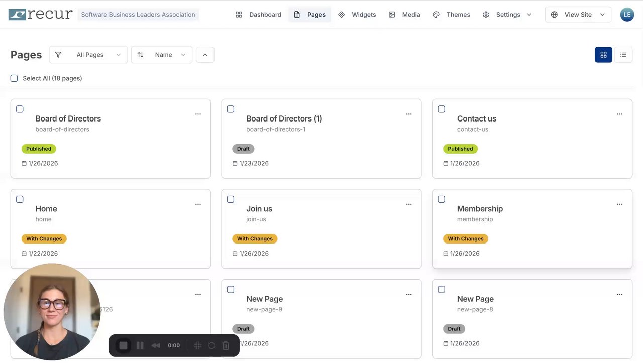This screenshot has height=364, width=643.
Task: Open the Contact us card ellipsis menu
Action: click(x=620, y=114)
